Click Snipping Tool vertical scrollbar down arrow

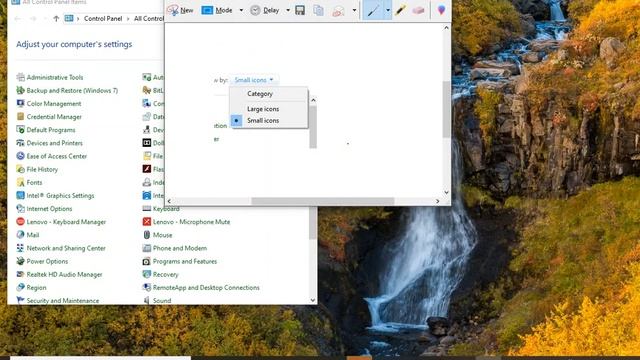(x=446, y=192)
